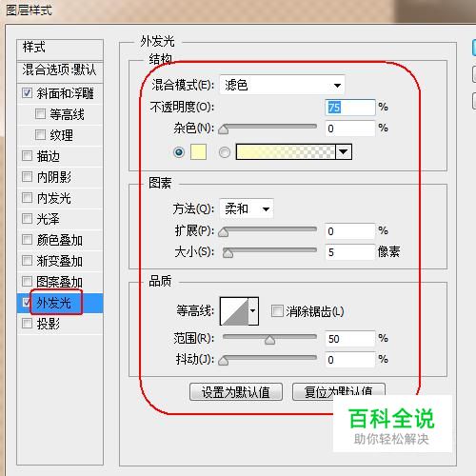
Task: Select the 纹理 row under 斜面和浮雕
Action: pyautogui.click(x=60, y=135)
